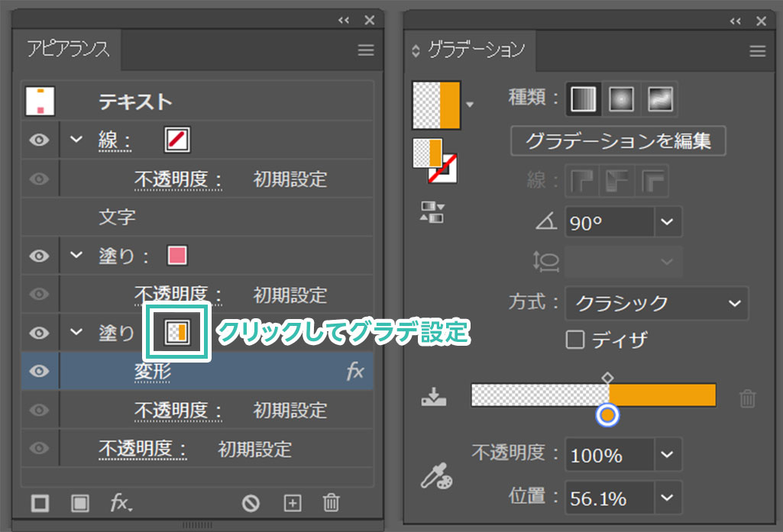Viewport: 783px width, 532px height.
Task: Delete the selected appearance item with trash icon
Action: tap(331, 503)
